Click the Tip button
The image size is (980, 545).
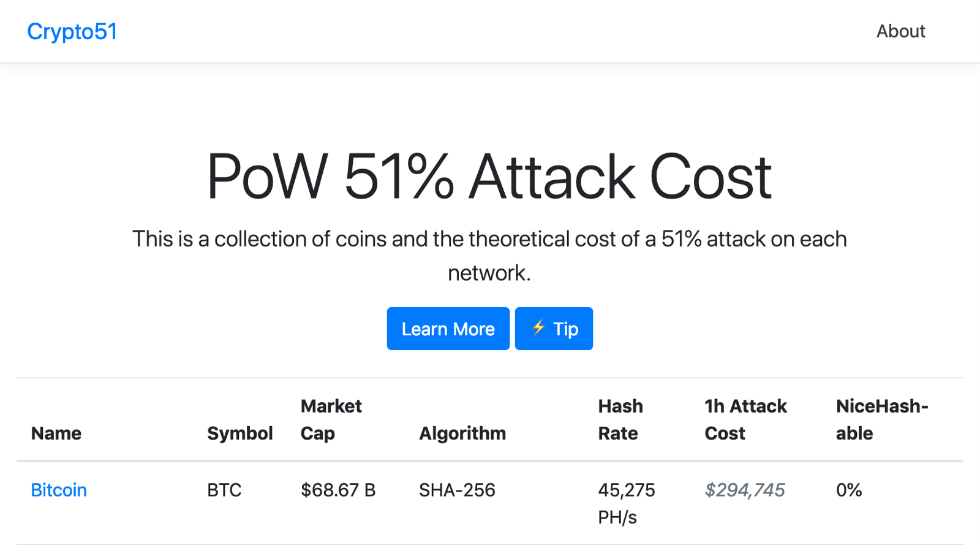[x=554, y=329]
